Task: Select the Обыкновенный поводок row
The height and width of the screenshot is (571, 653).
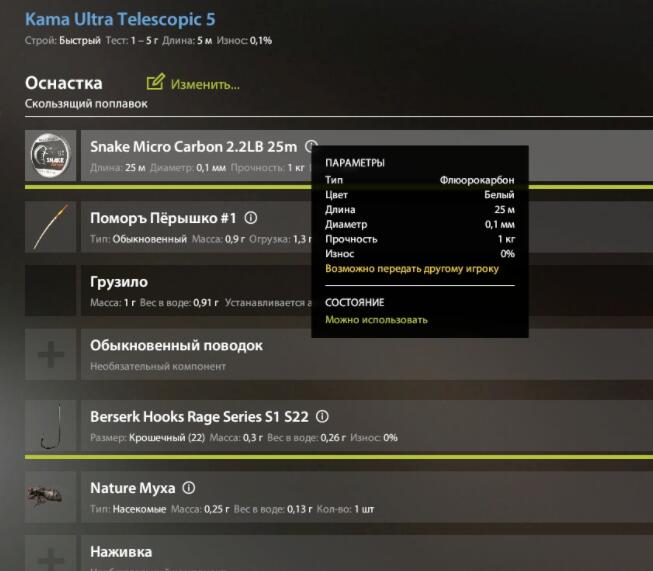Action: pos(367,354)
